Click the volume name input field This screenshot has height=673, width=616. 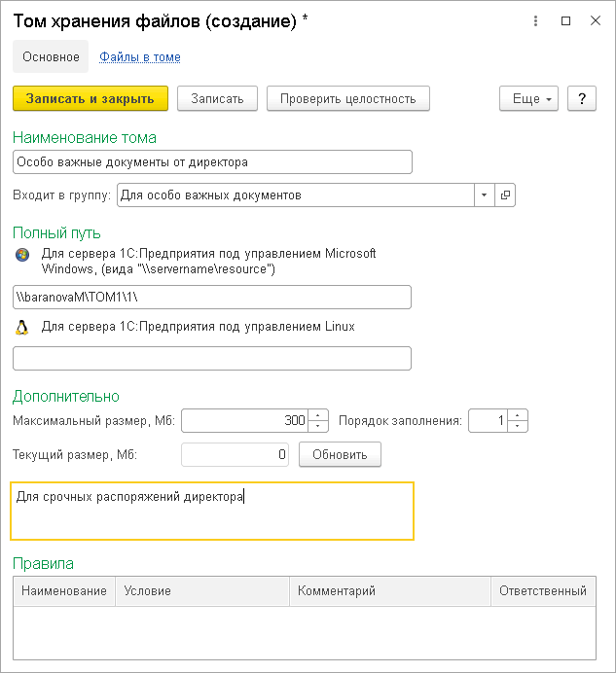(x=212, y=162)
